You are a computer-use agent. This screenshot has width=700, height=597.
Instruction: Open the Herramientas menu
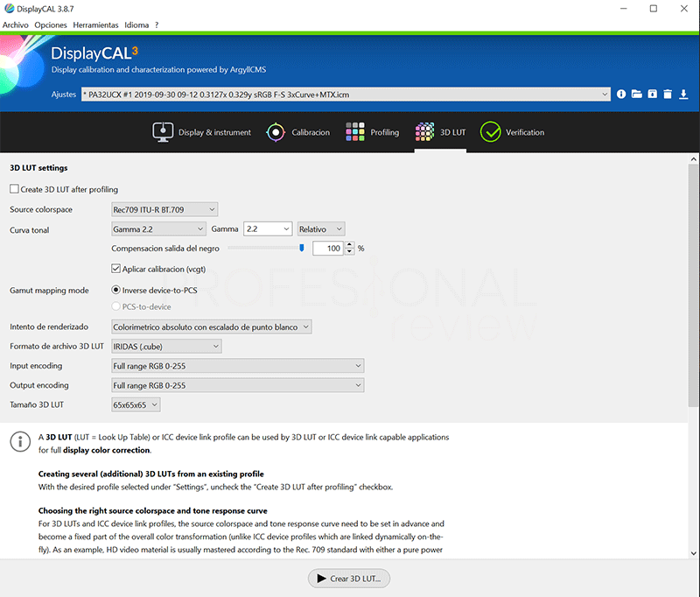pyautogui.click(x=95, y=25)
